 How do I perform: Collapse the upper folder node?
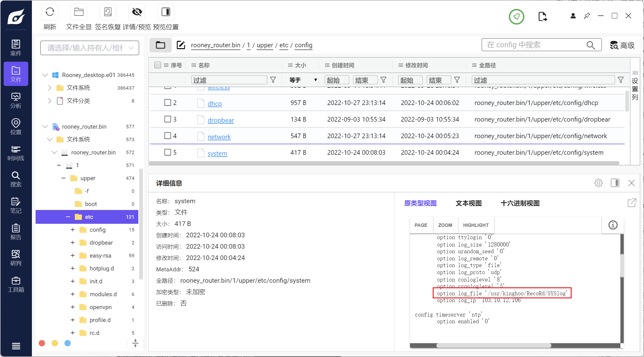(x=63, y=178)
